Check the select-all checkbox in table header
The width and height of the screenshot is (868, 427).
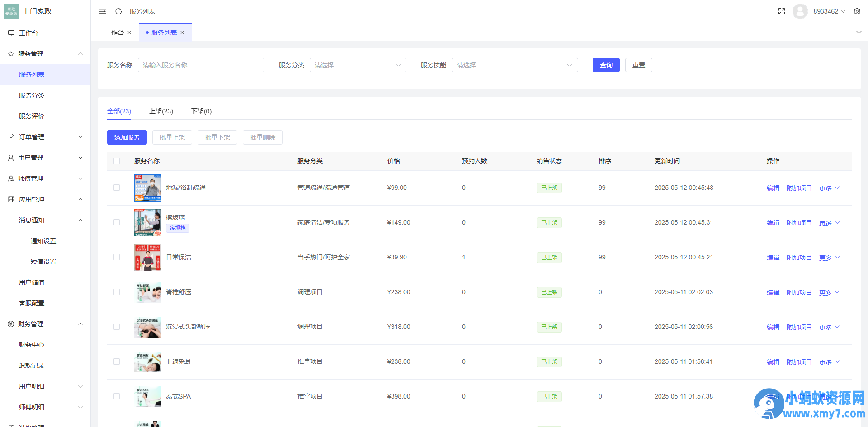click(x=117, y=160)
